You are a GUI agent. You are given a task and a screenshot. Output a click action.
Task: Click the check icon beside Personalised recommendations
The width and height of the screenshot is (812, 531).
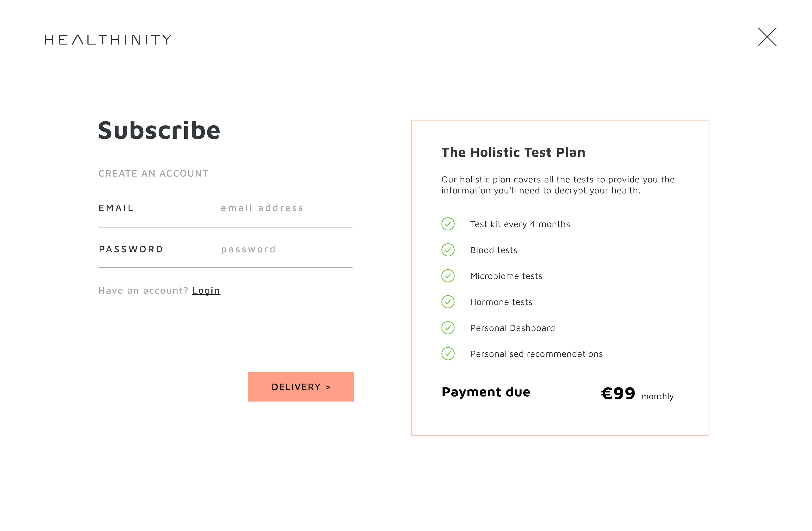(448, 354)
